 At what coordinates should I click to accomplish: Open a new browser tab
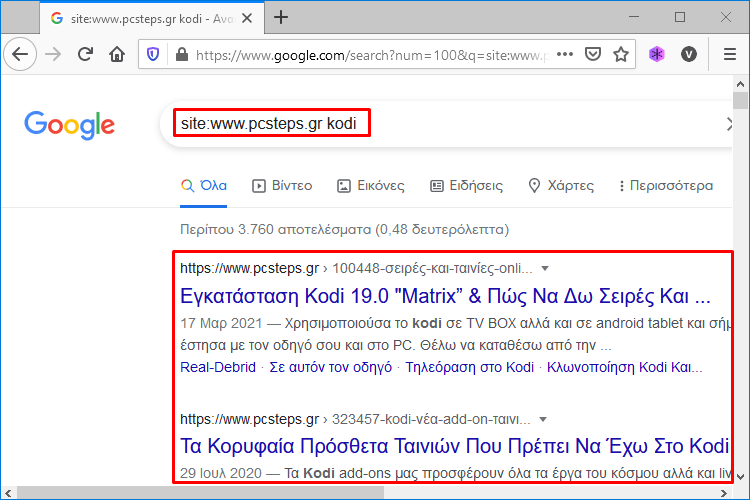coord(281,18)
